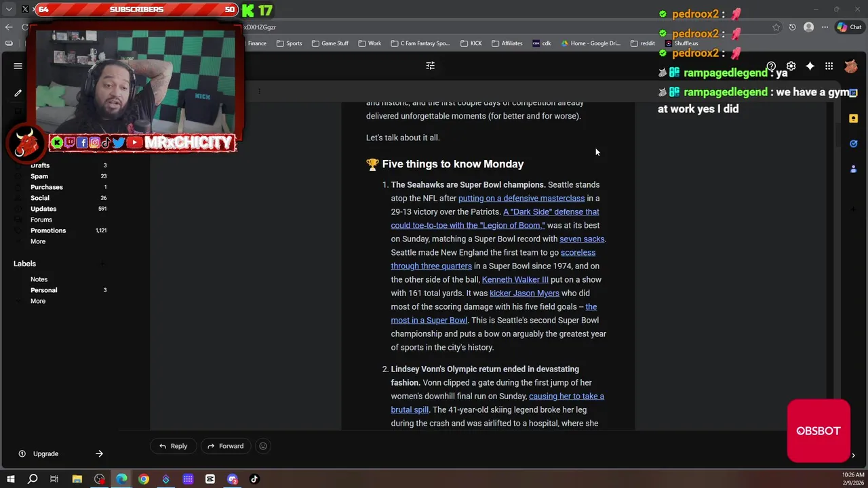This screenshot has width=868, height=488.
Task: Open Discord from taskbar
Action: [233, 479]
